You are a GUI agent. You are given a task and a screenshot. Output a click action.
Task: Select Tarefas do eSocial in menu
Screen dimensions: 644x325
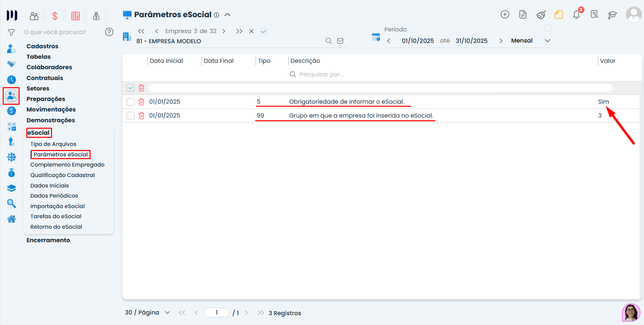click(56, 216)
